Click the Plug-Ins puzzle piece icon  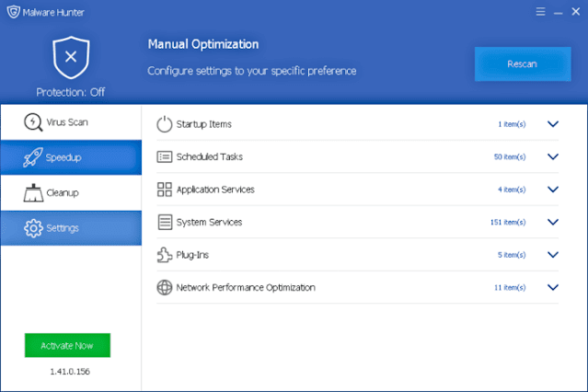[164, 255]
